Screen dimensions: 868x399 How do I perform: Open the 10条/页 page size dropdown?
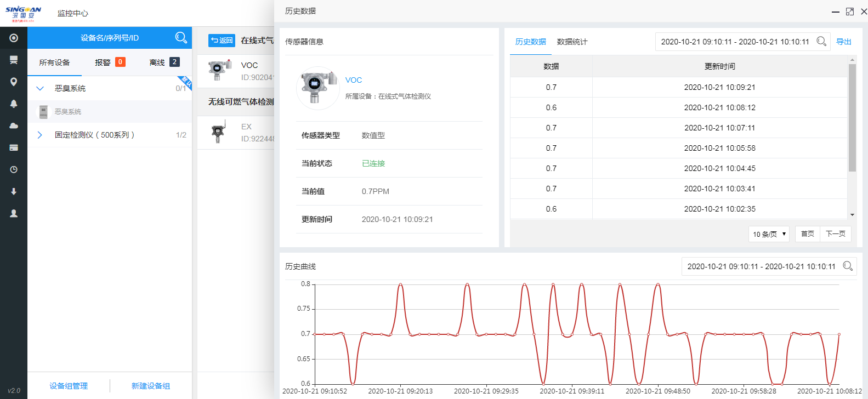point(769,234)
